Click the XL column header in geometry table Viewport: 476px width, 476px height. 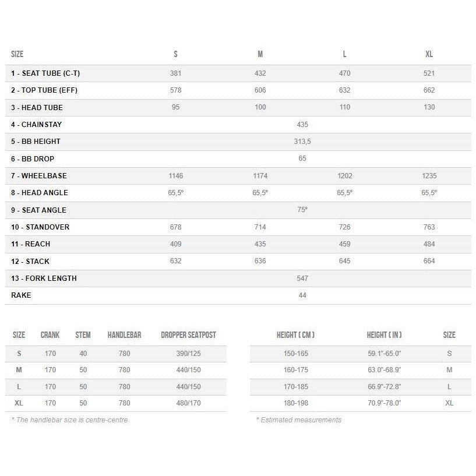[x=429, y=54]
